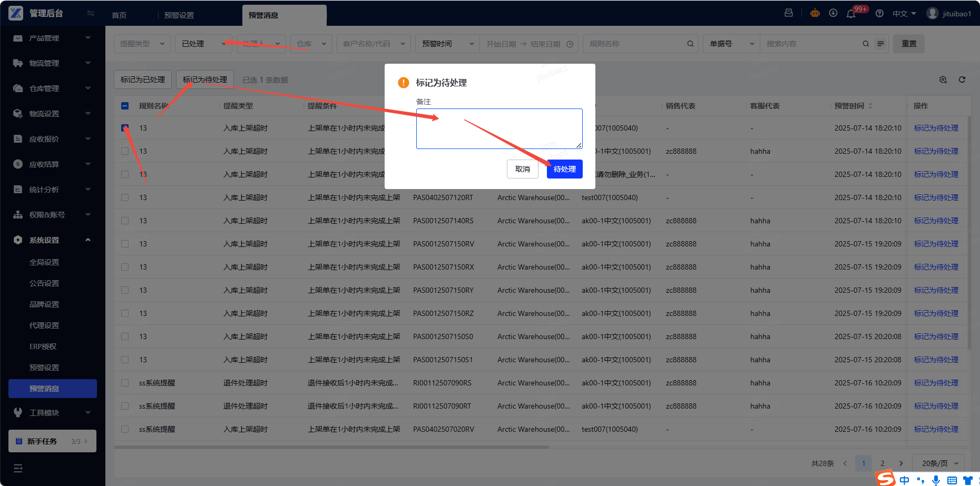Expand the 仓库管理 sidebar menu

click(53, 88)
